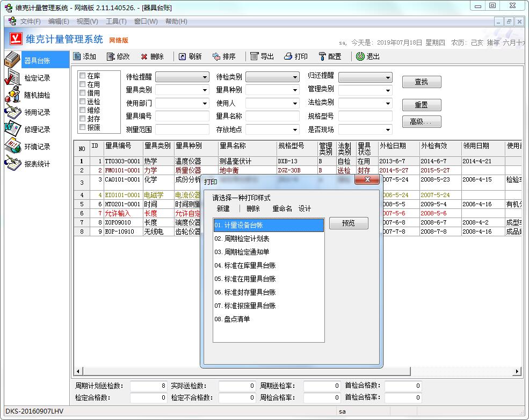Expand the 量具类别 dropdown
The width and height of the screenshot is (529, 420).
coord(205,90)
